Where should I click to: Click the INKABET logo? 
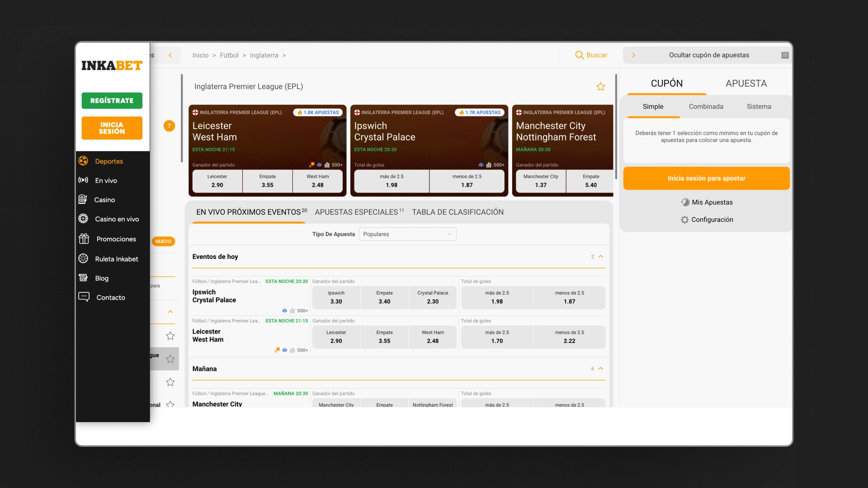click(112, 66)
